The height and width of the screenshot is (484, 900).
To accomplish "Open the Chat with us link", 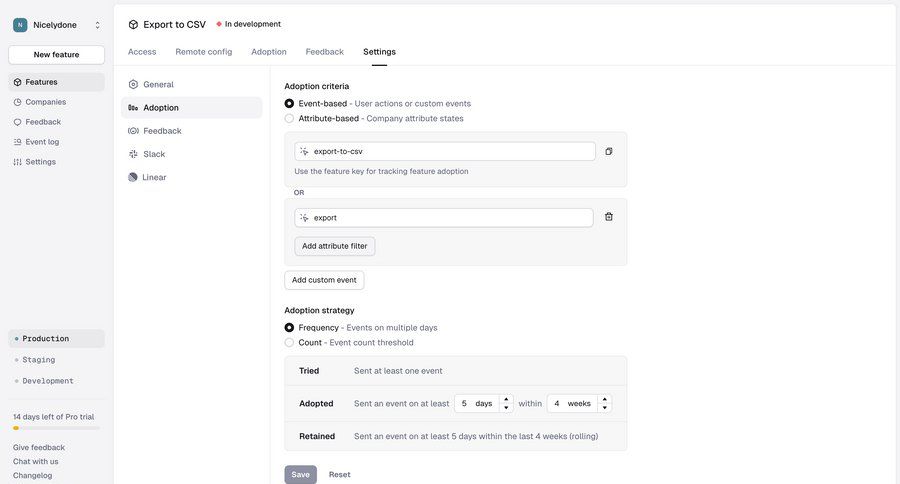I will (36, 462).
